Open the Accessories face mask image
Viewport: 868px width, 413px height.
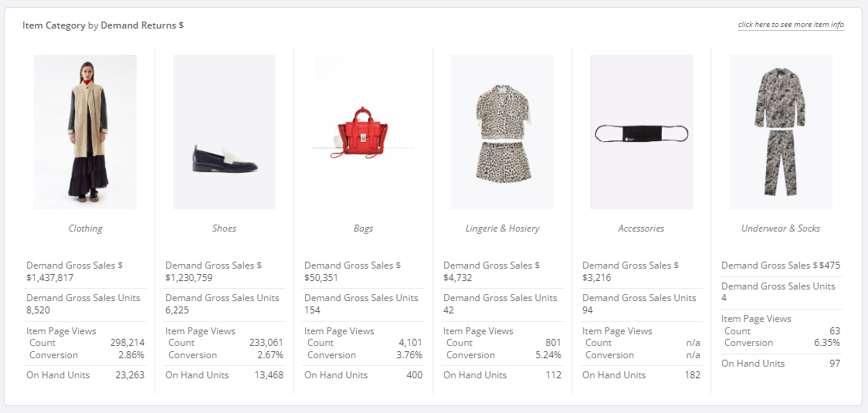pyautogui.click(x=641, y=132)
